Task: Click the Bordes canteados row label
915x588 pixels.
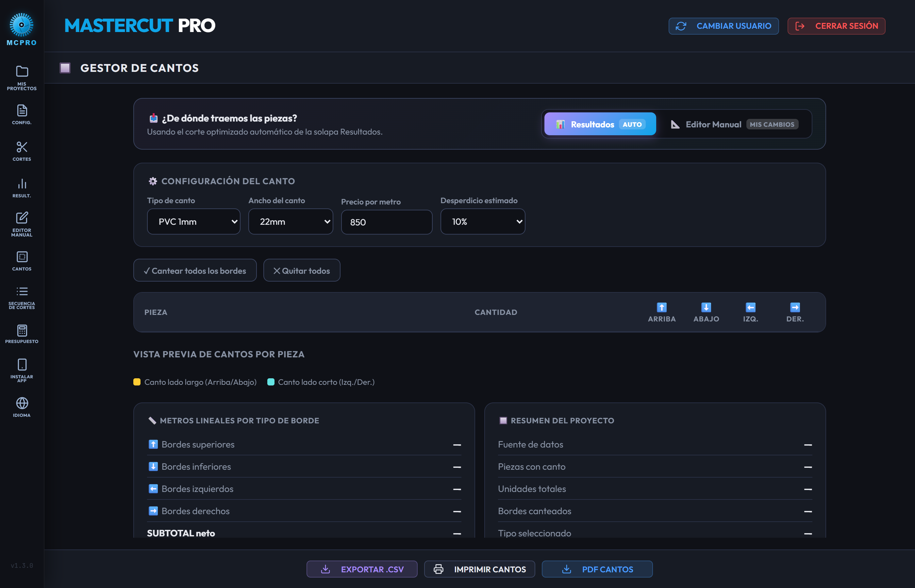Action: pos(535,511)
